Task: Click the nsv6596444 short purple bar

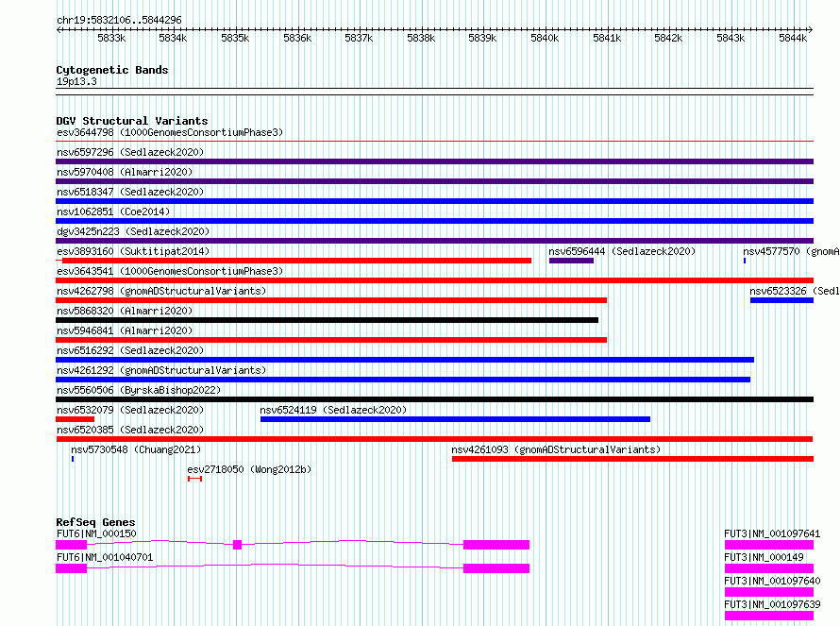Action: pos(571,261)
